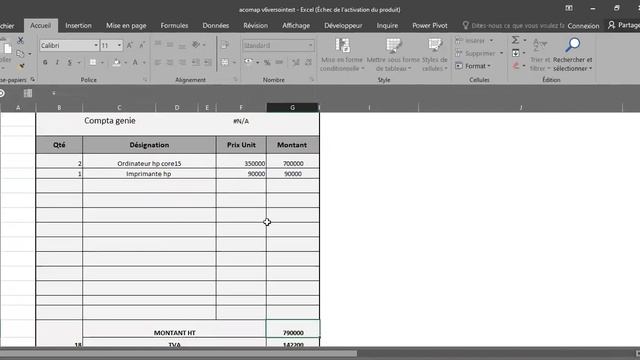Viewport: 640px width, 360px height.
Task: Click the Connexion sign-in link
Action: click(x=583, y=26)
